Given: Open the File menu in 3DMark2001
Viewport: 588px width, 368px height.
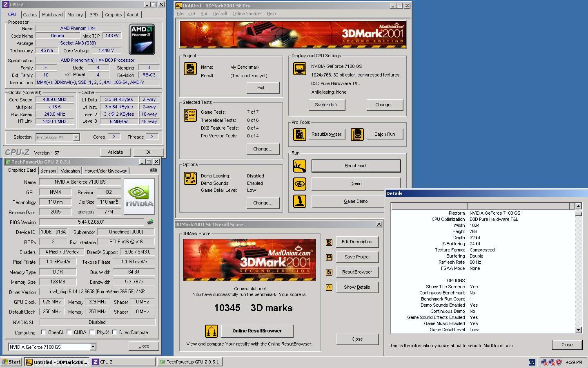Looking at the screenshot, I should point(180,13).
